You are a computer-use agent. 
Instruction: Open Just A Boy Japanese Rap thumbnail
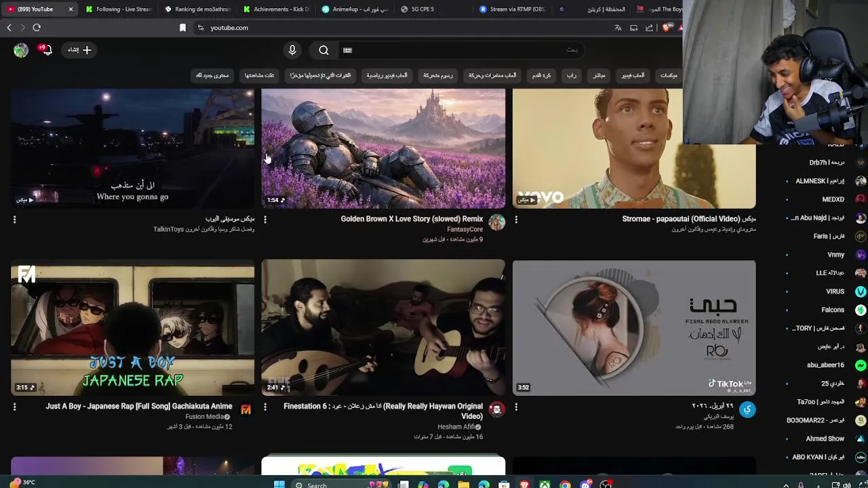click(132, 327)
